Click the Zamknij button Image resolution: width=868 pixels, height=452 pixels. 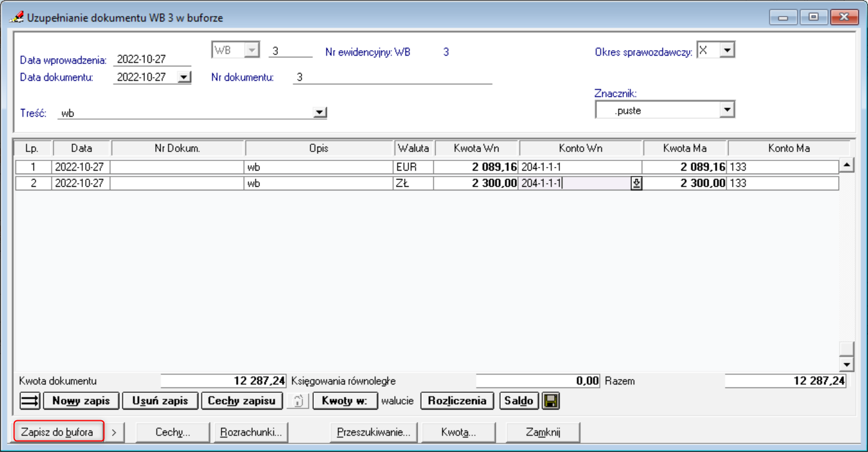(x=543, y=432)
